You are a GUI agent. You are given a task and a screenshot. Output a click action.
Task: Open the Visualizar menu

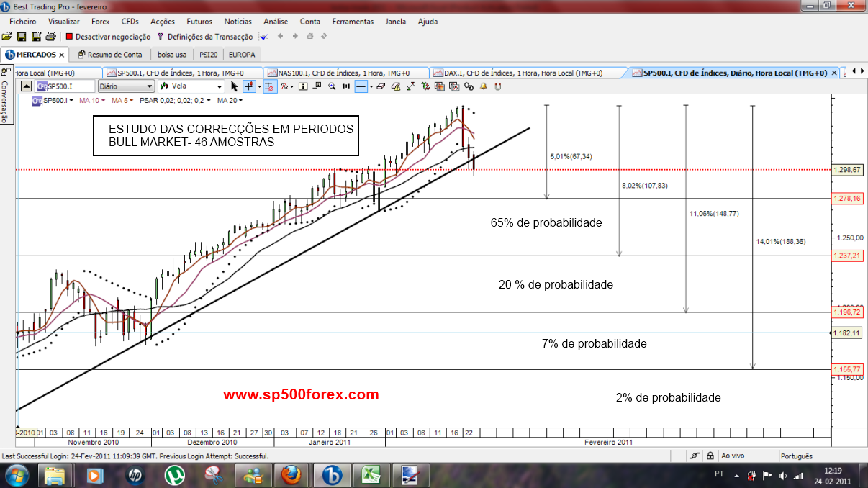pyautogui.click(x=63, y=22)
